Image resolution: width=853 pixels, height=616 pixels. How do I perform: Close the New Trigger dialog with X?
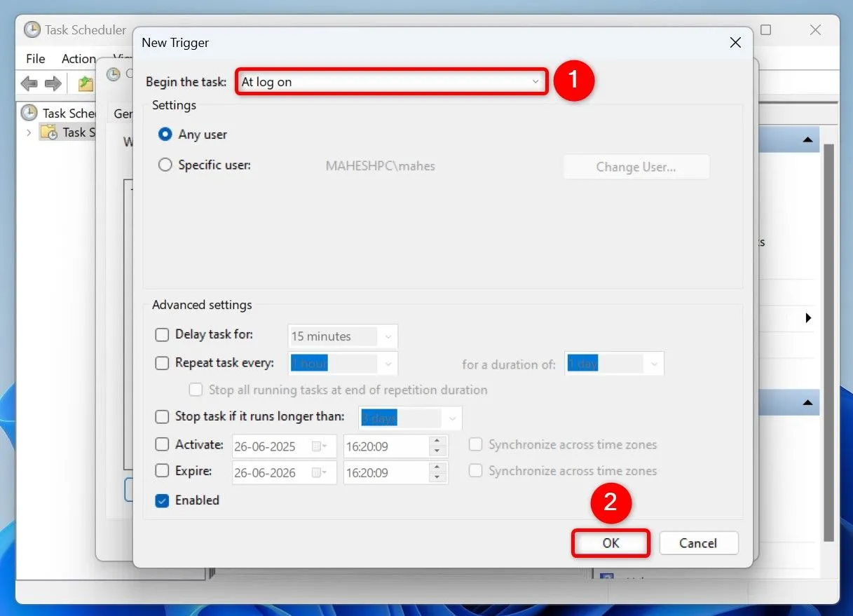(x=735, y=43)
